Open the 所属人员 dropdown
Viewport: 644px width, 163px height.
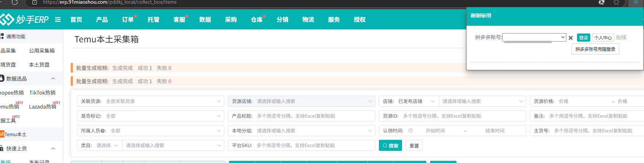151,131
